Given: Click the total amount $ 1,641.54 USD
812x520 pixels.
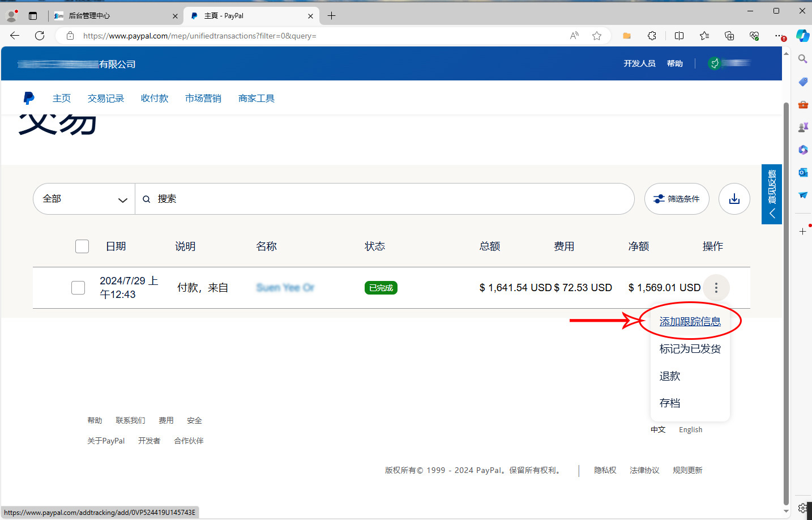Looking at the screenshot, I should point(515,288).
